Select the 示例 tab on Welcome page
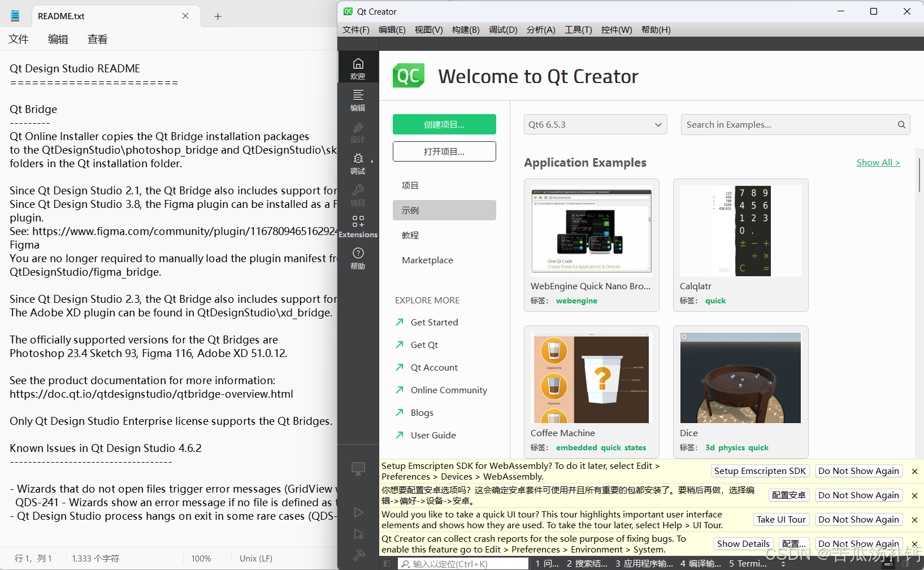This screenshot has height=570, width=924. [x=444, y=210]
